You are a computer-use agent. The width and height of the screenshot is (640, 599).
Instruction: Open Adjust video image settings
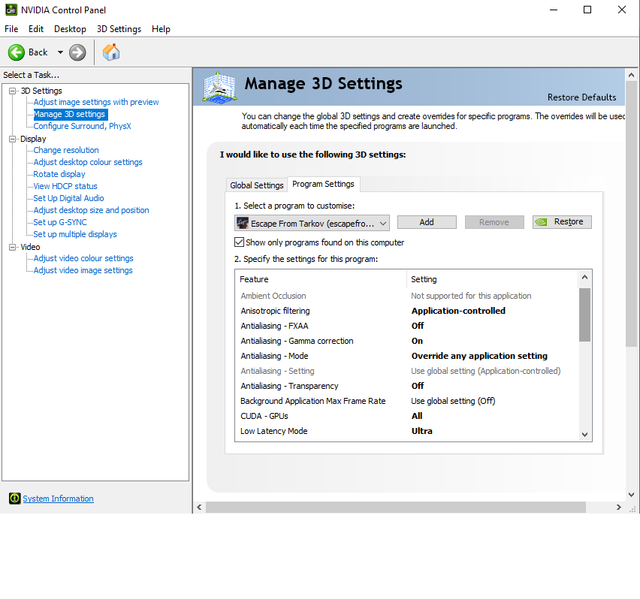[x=83, y=270]
